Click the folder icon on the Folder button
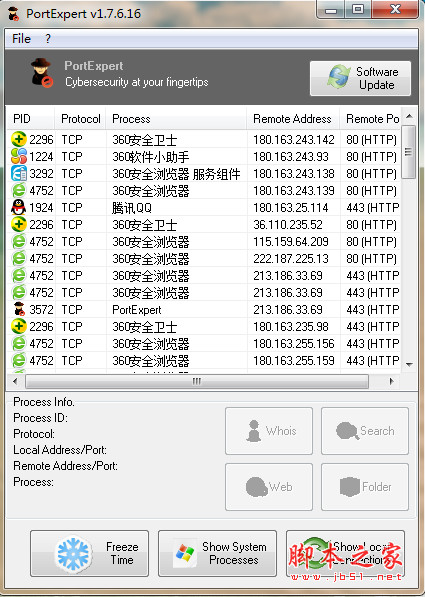This screenshot has height=597, width=425. tap(350, 487)
